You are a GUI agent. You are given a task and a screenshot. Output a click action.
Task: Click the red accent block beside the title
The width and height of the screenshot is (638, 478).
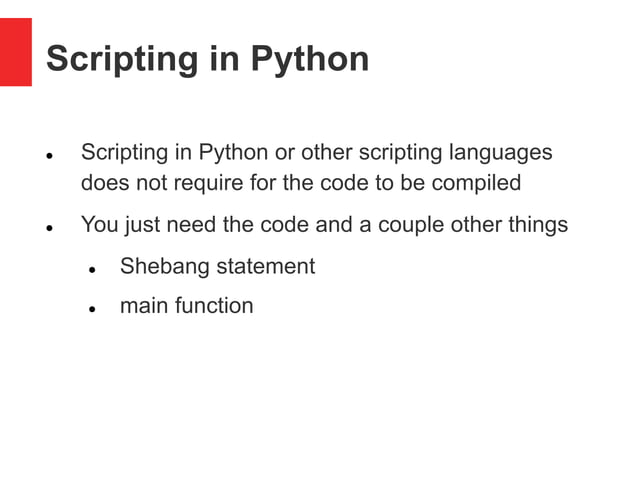pyautogui.click(x=15, y=51)
